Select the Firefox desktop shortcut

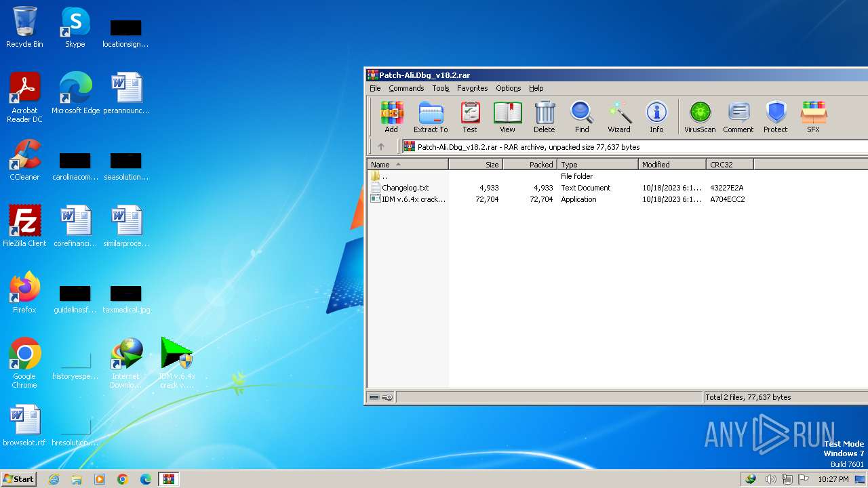[24, 293]
